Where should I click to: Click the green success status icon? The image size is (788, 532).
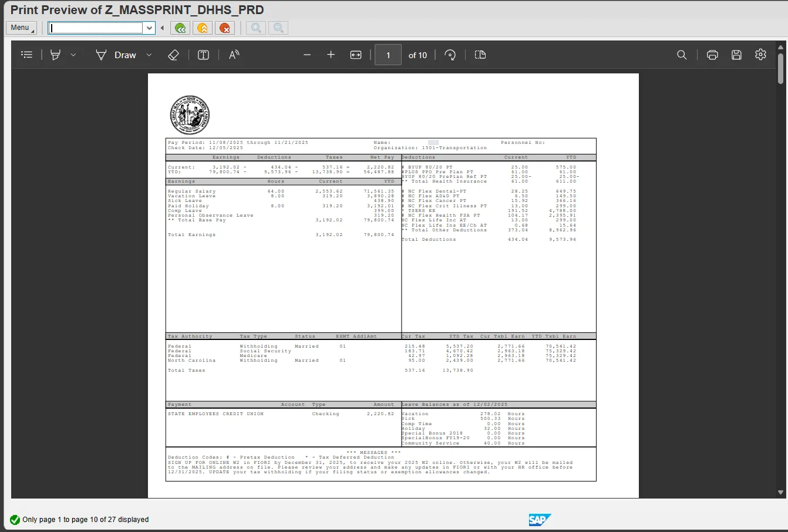coord(15,520)
